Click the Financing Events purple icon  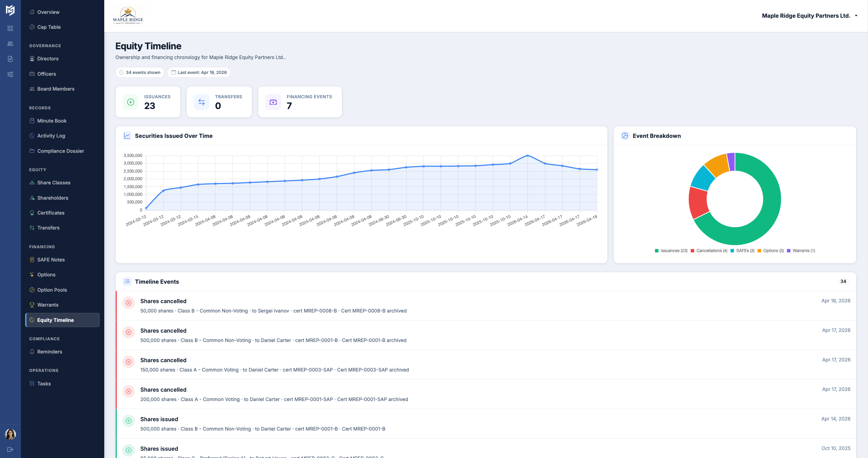tap(273, 102)
